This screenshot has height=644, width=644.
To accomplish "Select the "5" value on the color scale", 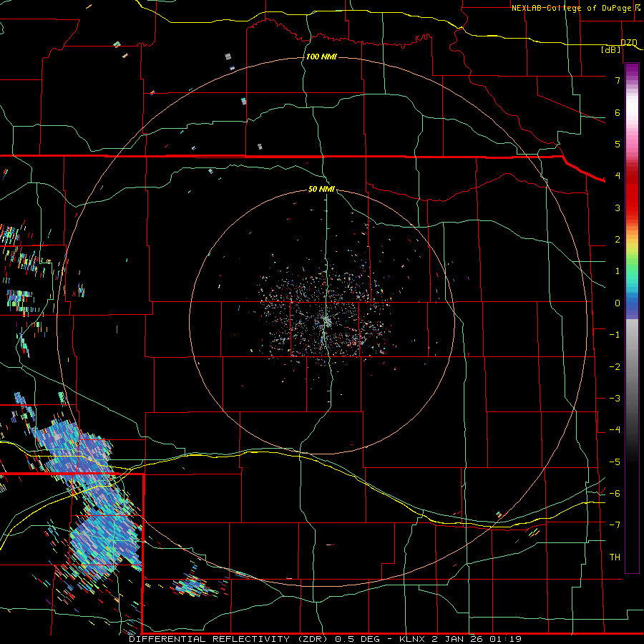I will [x=618, y=144].
